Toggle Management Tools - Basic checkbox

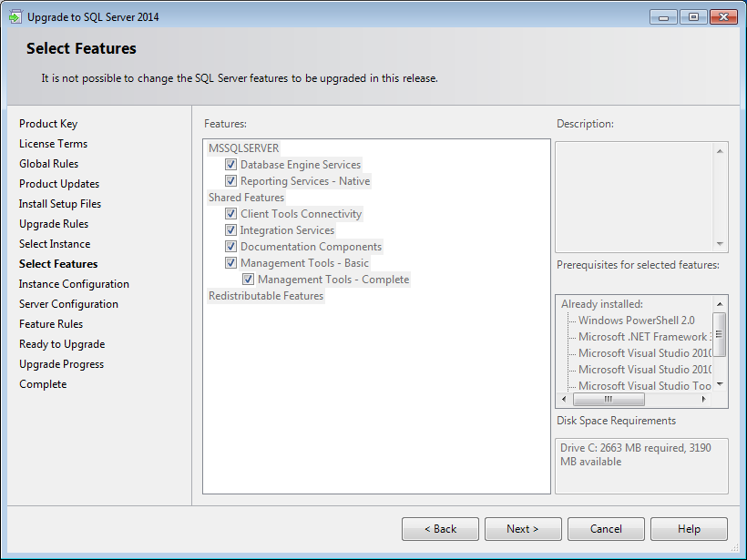coord(230,263)
